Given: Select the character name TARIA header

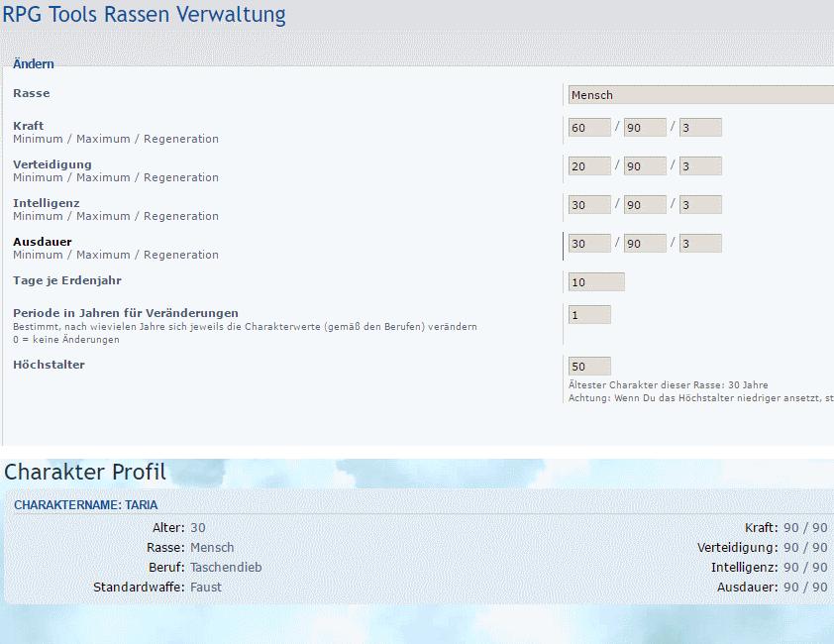Looking at the screenshot, I should (85, 504).
